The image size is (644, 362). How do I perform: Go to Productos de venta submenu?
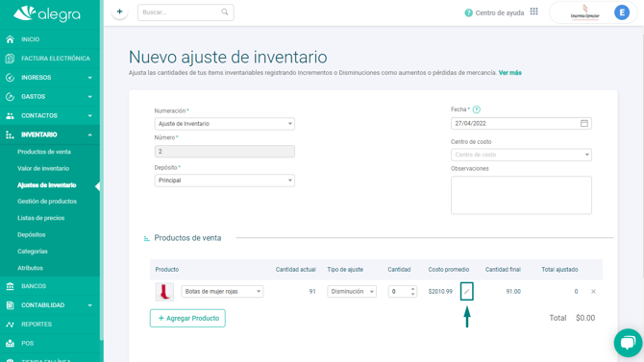(x=44, y=152)
